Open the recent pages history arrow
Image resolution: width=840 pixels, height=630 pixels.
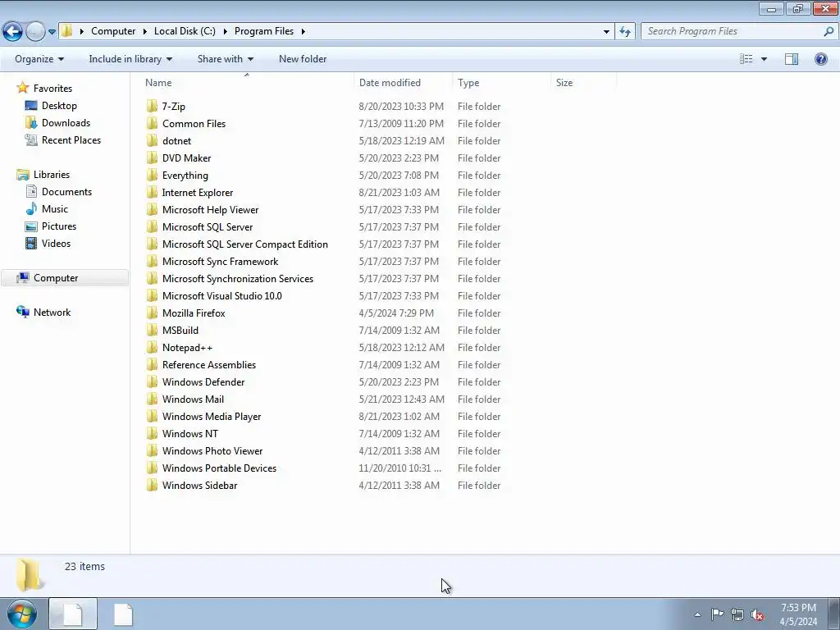pyautogui.click(x=52, y=32)
